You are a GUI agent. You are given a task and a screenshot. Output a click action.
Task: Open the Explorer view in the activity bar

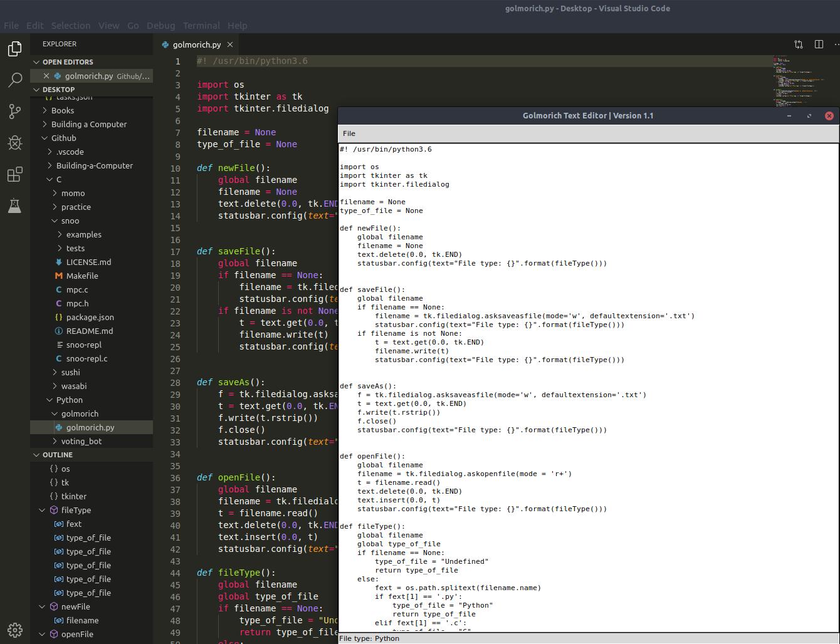14,48
